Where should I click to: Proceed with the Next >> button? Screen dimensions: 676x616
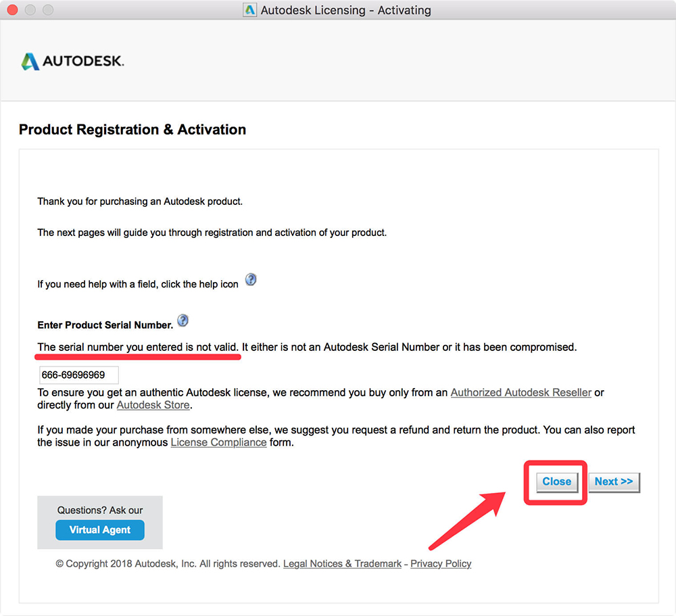(x=614, y=482)
